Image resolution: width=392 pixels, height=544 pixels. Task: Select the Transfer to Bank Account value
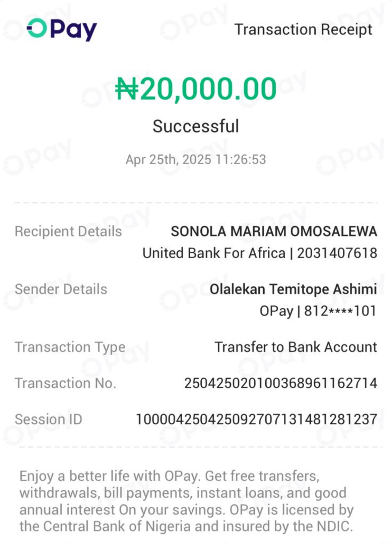coord(296,347)
